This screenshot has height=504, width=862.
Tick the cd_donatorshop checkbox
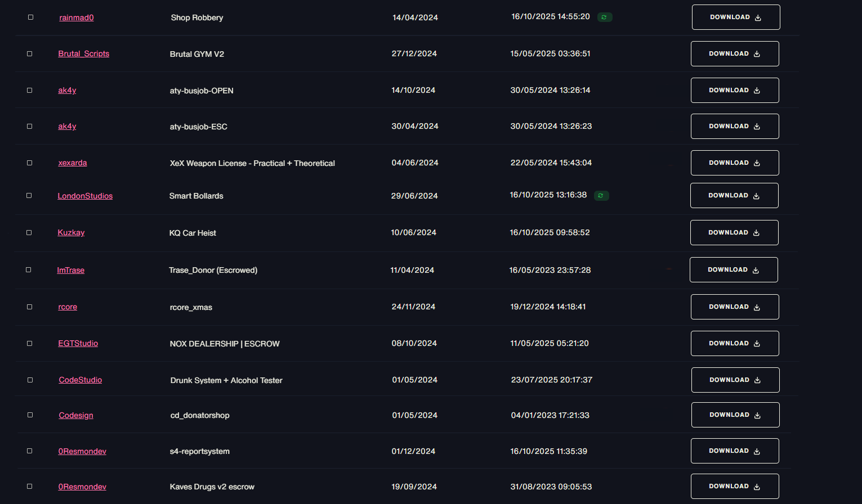tap(30, 415)
